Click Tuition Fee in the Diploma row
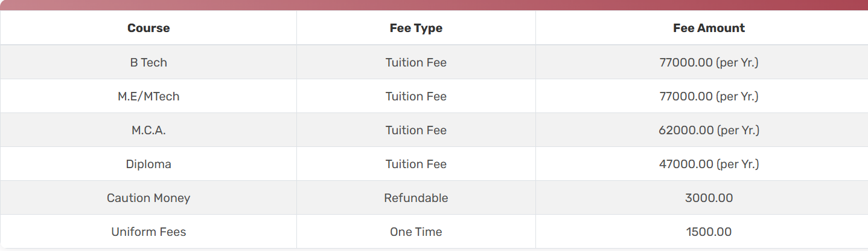 (x=416, y=164)
